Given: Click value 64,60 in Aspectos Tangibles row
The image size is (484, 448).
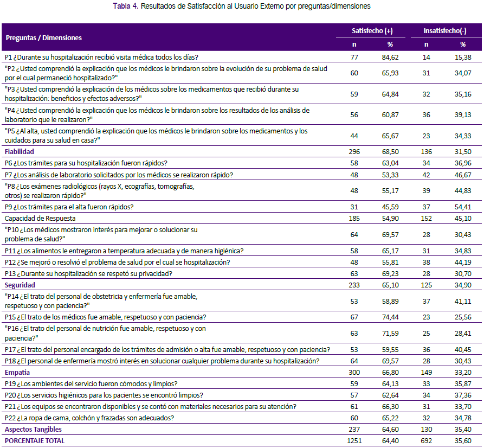Looking at the screenshot, I should [390, 430].
